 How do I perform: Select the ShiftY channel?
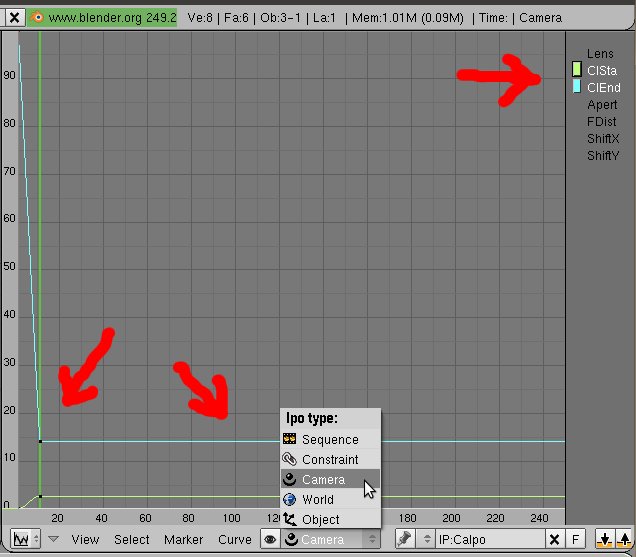tap(603, 156)
